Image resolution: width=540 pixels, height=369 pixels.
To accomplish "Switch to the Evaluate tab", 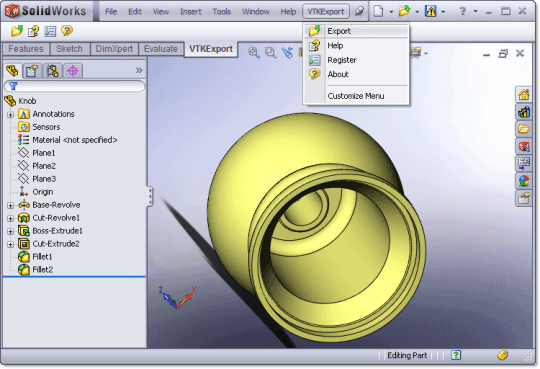I will click(x=160, y=49).
